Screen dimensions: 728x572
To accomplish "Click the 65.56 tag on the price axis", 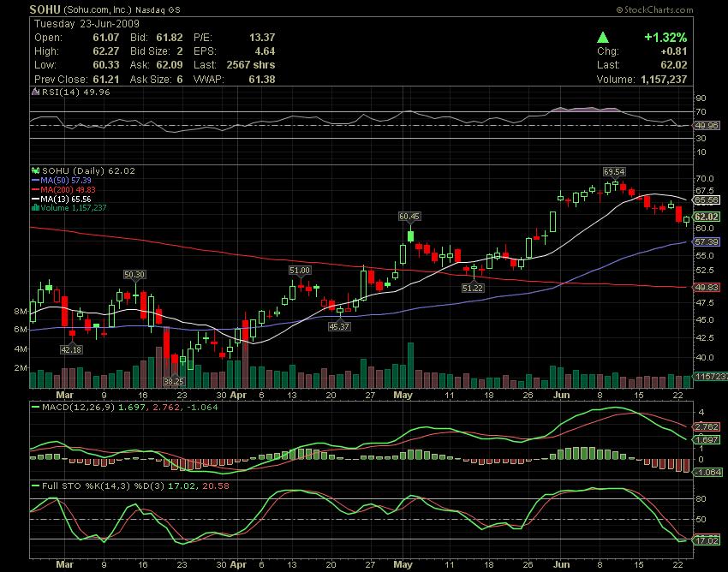I will (707, 200).
